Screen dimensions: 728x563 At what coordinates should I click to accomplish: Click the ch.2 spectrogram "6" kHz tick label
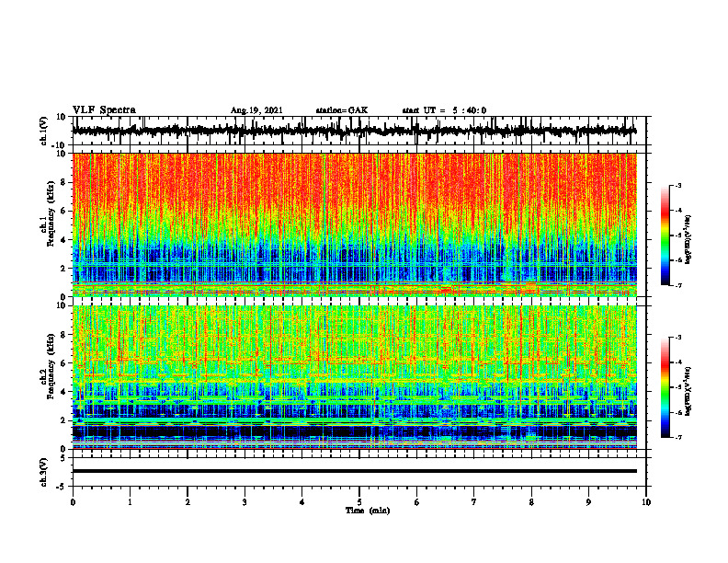click(x=63, y=363)
